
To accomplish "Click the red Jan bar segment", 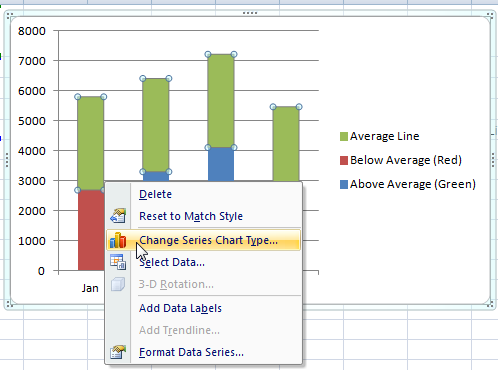I will point(91,230).
